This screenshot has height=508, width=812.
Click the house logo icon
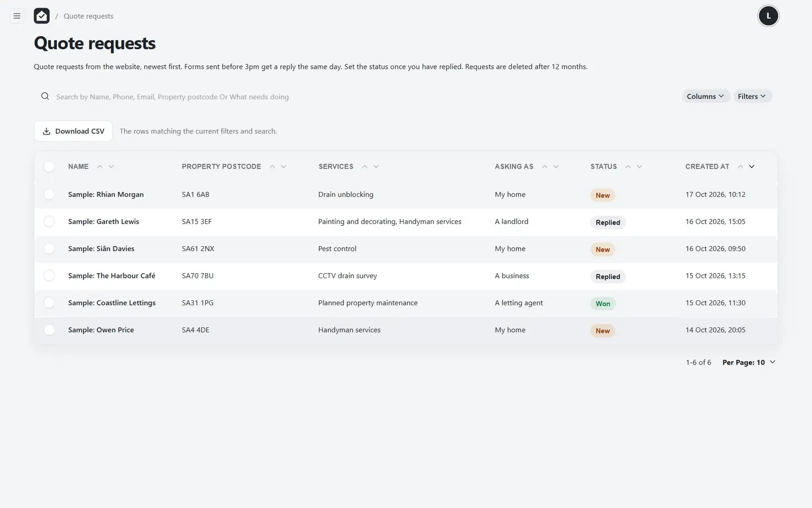pos(42,16)
